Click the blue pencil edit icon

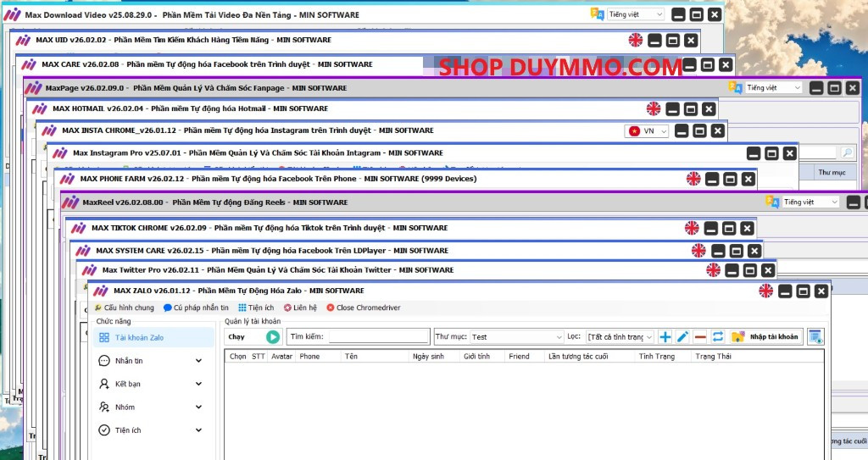pyautogui.click(x=682, y=336)
